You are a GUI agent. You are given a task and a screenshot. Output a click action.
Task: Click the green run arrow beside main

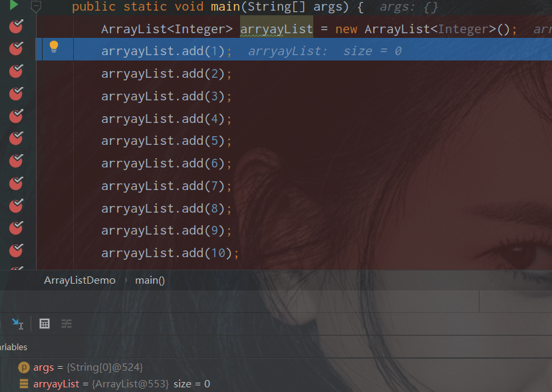14,5
